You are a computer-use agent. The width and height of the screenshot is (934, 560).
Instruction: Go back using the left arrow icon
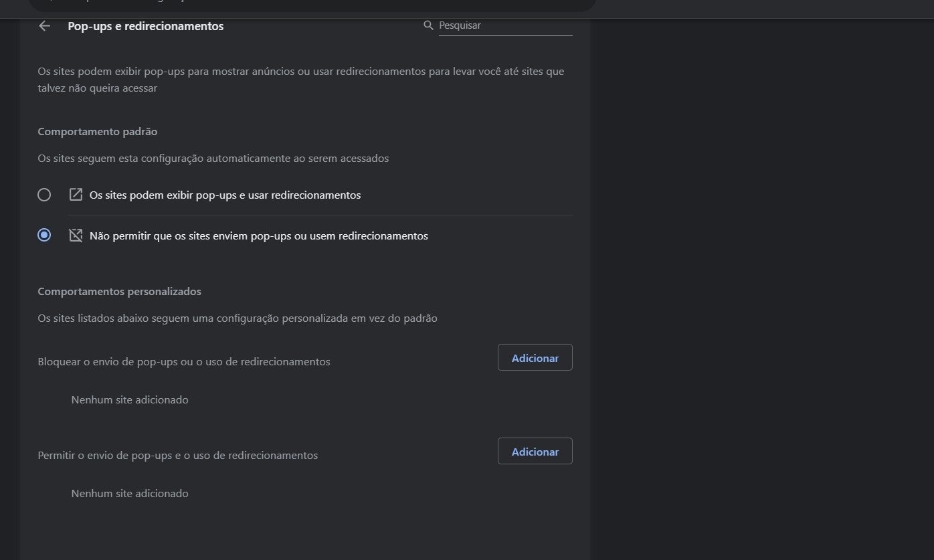coord(45,26)
